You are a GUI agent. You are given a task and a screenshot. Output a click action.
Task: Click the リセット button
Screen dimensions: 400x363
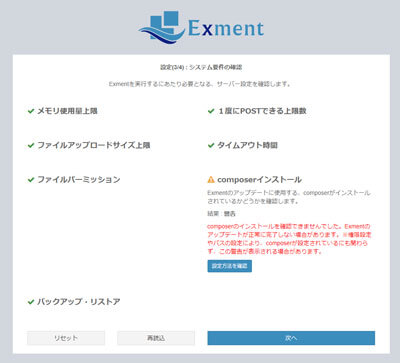click(x=66, y=338)
